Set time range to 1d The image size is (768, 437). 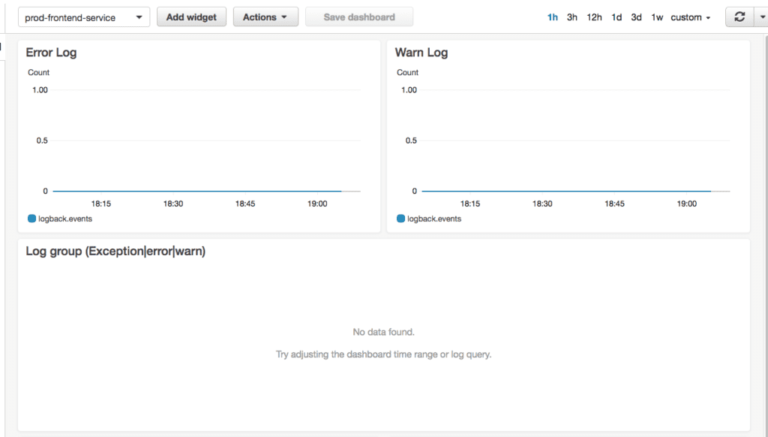617,18
